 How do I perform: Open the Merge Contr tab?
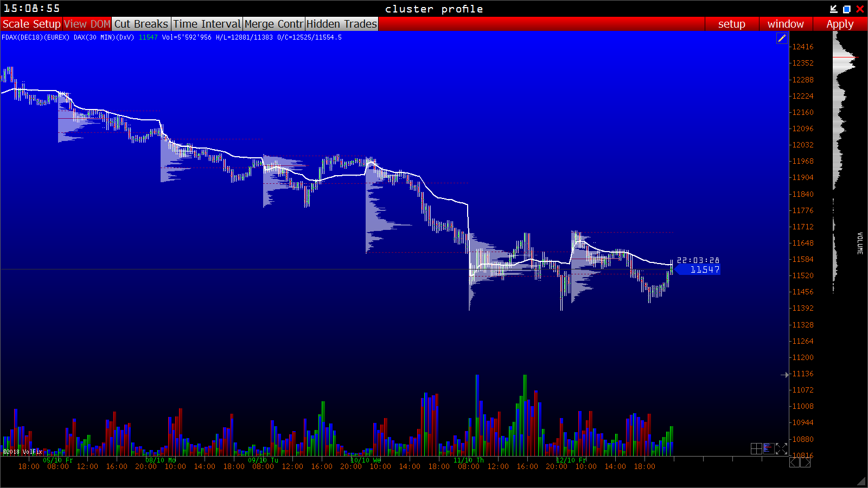(273, 24)
